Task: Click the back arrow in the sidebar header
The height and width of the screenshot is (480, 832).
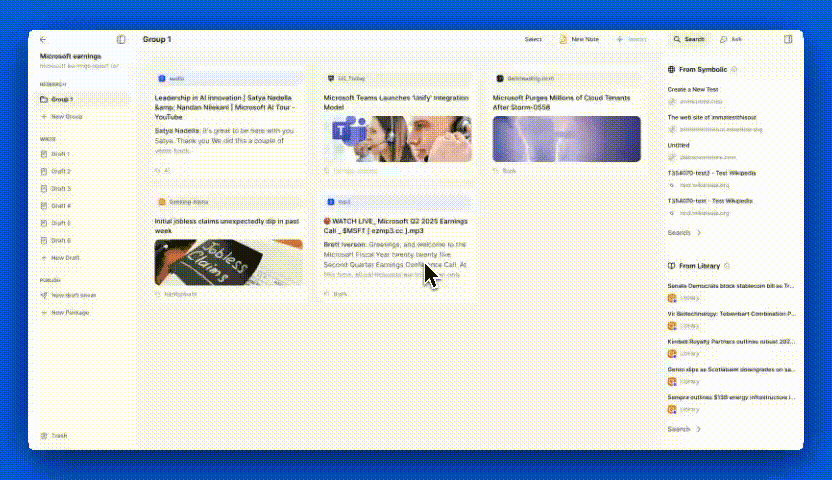Action: [x=43, y=39]
